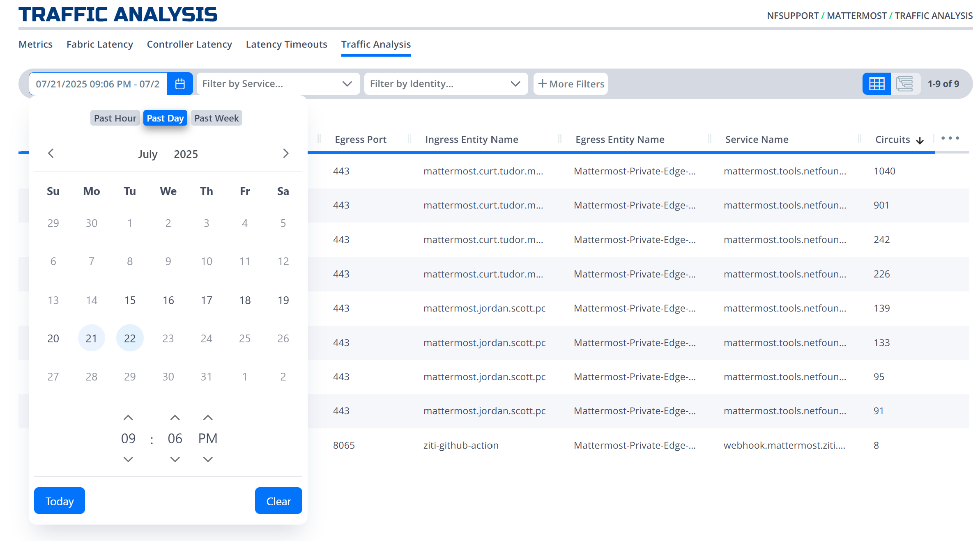This screenshot has width=980, height=541.
Task: Sort by the Egress Port column
Action: [x=361, y=140]
